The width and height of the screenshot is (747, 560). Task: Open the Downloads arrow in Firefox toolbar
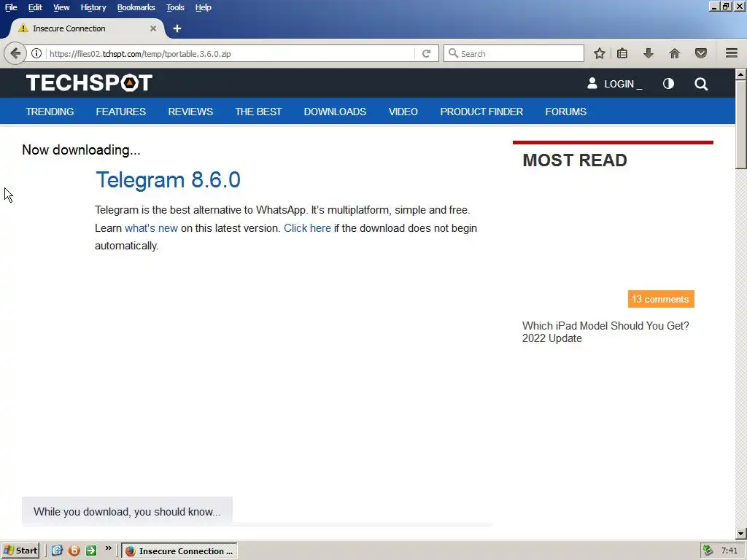[x=649, y=53]
